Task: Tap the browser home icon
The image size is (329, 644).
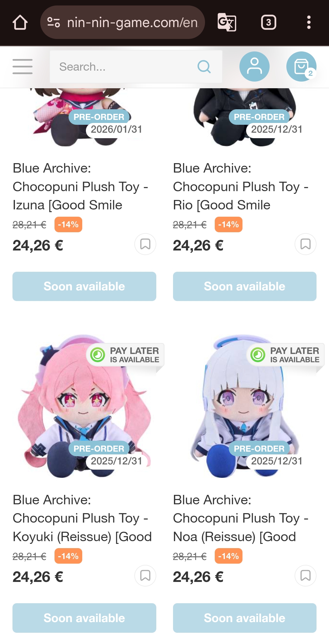Action: coord(20,23)
